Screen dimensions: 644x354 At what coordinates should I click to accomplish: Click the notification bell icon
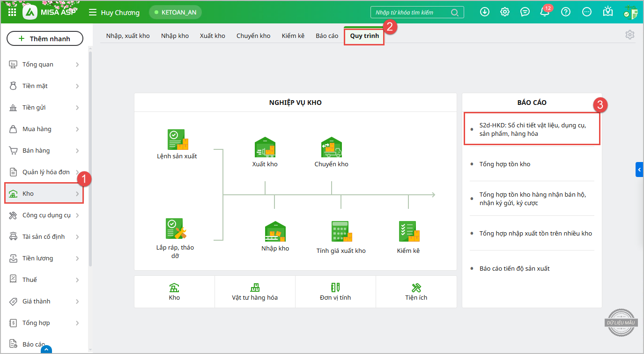click(545, 12)
